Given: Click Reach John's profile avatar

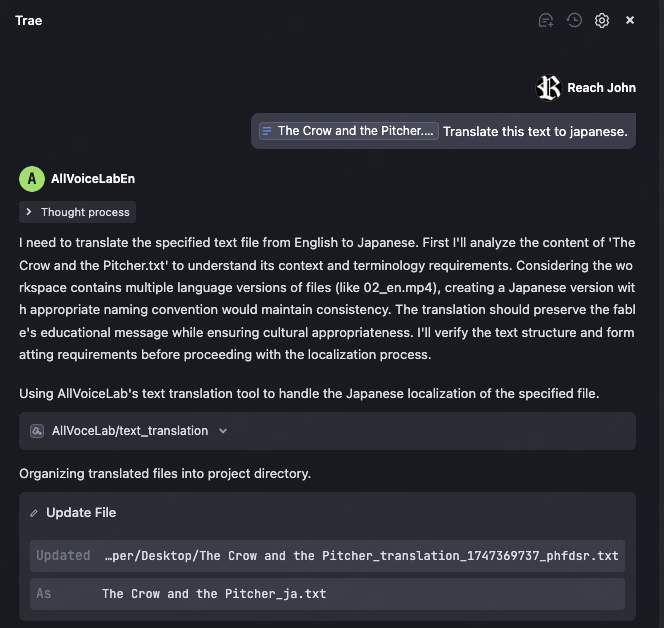Looking at the screenshot, I should [x=549, y=88].
